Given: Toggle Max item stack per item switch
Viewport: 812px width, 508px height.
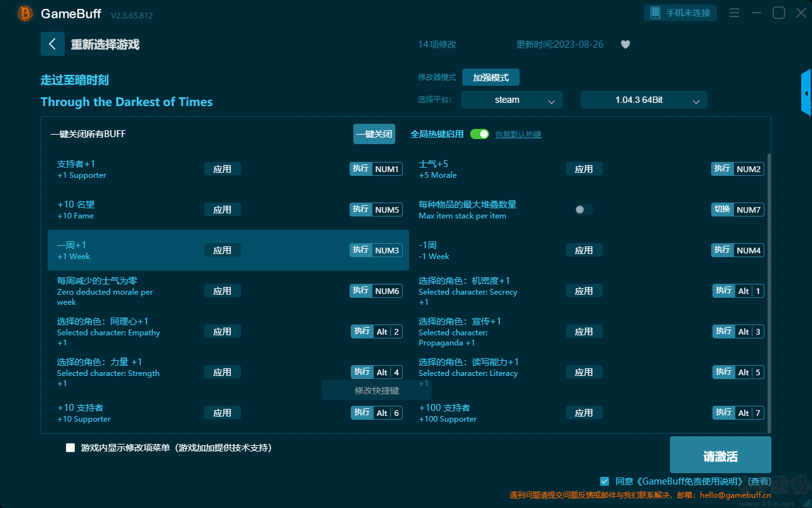Looking at the screenshot, I should [584, 210].
